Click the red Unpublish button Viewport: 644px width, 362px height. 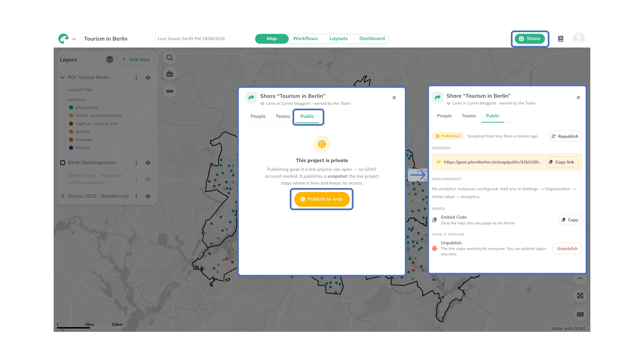(567, 248)
